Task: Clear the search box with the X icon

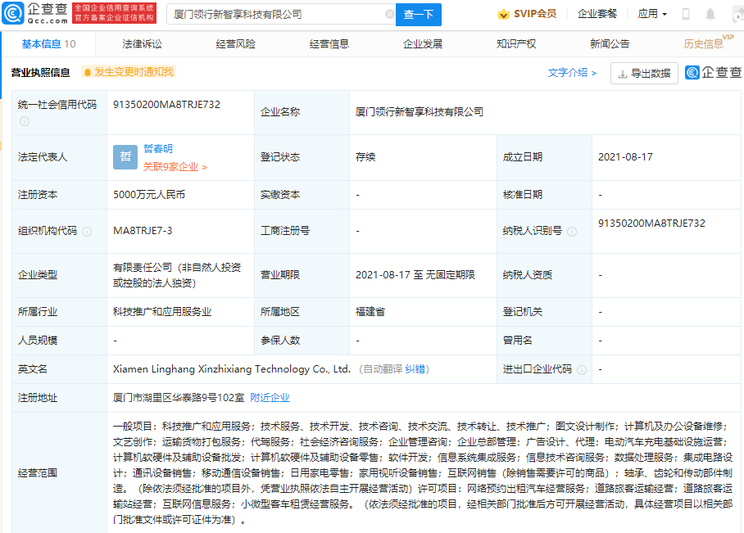Action: (x=389, y=14)
